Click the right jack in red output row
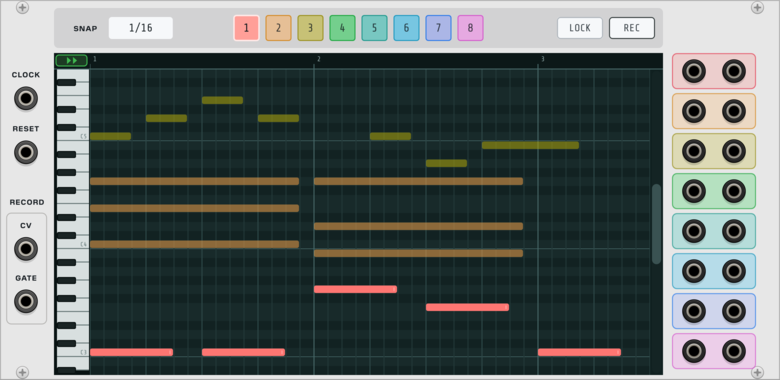This screenshot has height=380, width=780. 734,71
